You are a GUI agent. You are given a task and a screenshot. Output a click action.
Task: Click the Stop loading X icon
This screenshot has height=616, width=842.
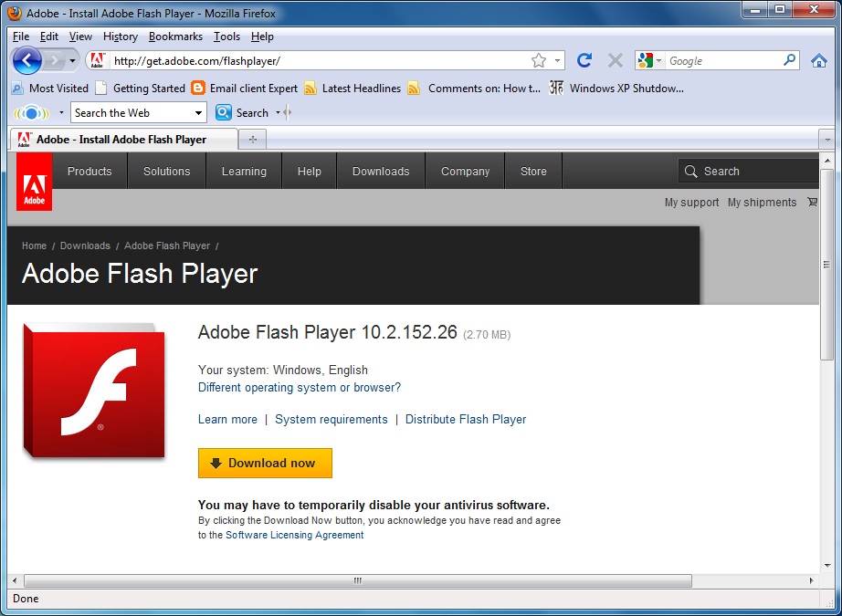click(x=615, y=60)
